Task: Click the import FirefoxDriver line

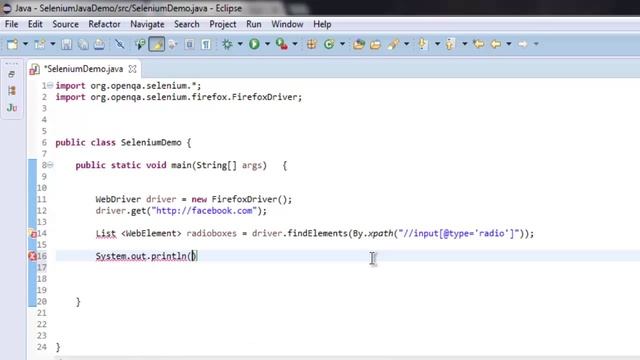Action: [x=179, y=97]
